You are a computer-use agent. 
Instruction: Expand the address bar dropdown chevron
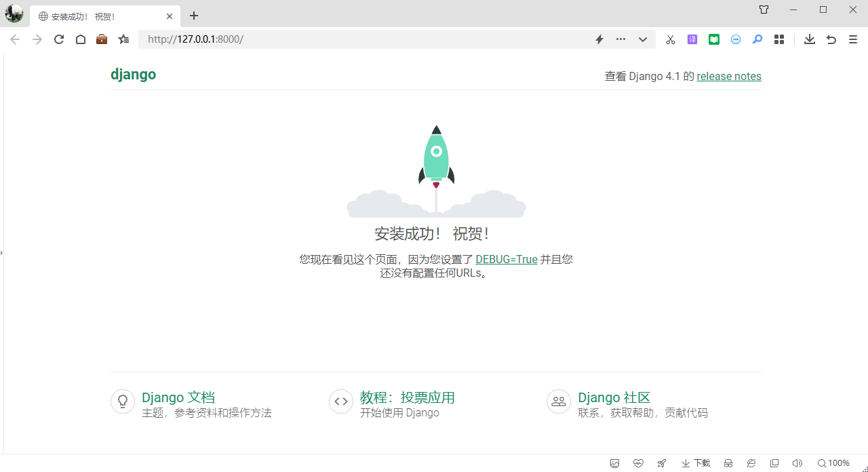(x=643, y=39)
